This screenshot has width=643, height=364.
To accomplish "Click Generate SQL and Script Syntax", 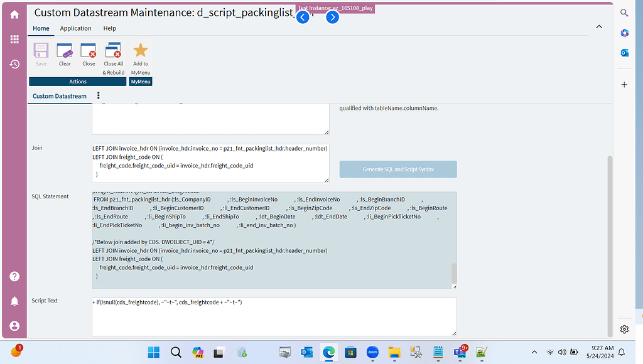I will [x=398, y=169].
